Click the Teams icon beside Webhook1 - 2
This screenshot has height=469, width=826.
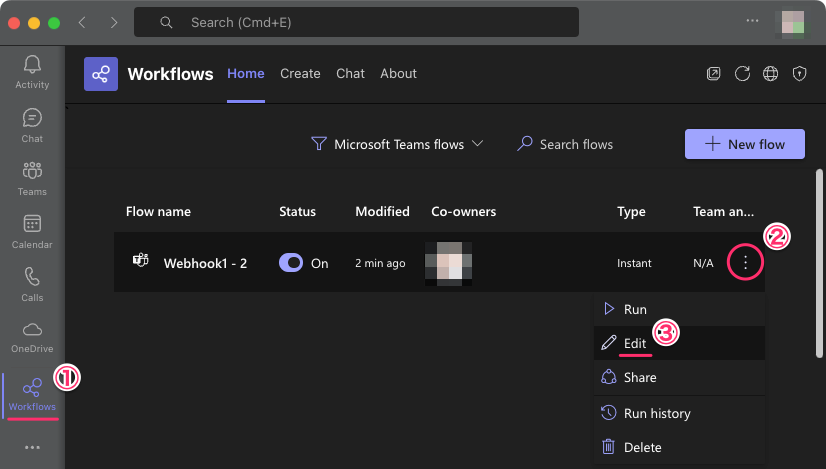click(x=141, y=260)
